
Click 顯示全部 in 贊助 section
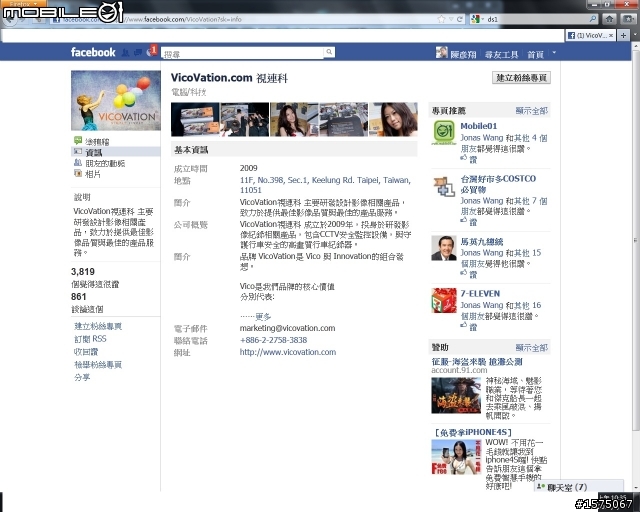pos(531,347)
